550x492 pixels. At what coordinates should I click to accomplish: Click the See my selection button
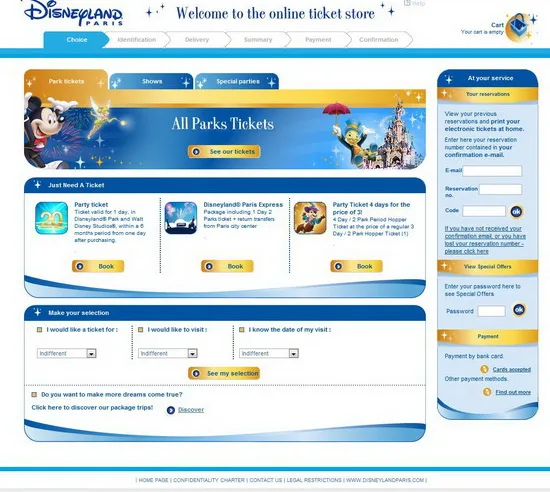click(224, 373)
